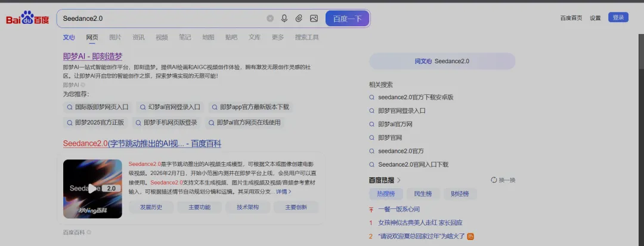The image size is (644, 246).
Task: Search related seedance2.0官方下载安卓版
Action: coord(416,97)
